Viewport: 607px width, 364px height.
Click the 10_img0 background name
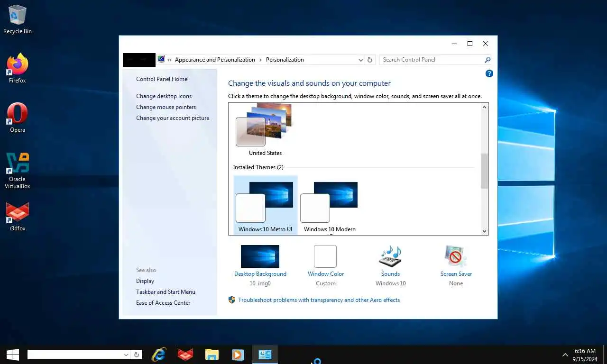coord(260,283)
